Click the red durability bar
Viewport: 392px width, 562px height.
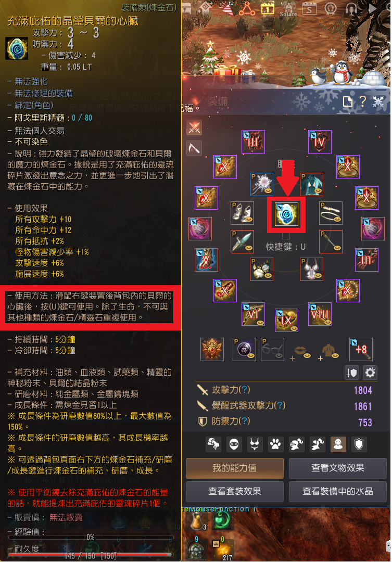pyautogui.click(x=91, y=555)
